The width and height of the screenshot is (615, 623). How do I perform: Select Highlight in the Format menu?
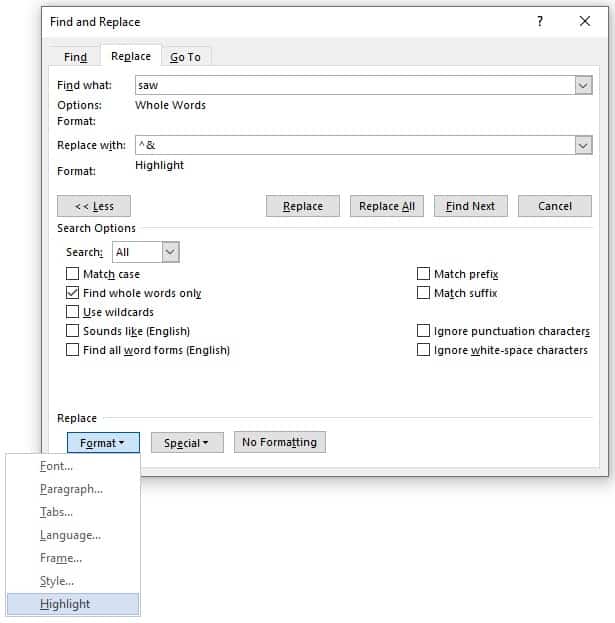(x=73, y=604)
